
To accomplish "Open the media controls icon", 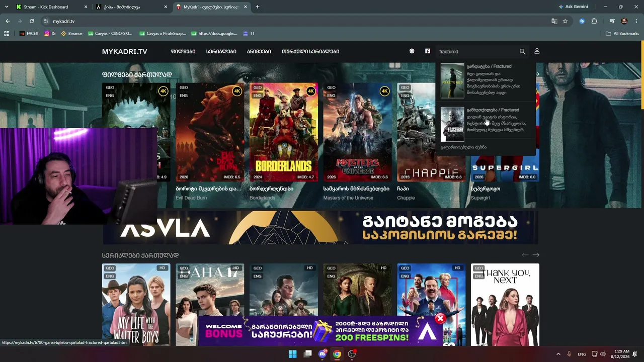I will point(612,21).
